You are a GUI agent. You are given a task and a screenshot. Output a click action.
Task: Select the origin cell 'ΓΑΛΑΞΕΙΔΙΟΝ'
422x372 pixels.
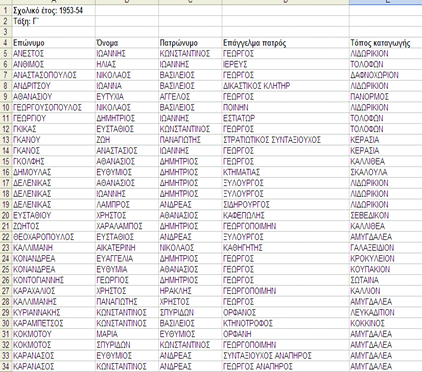(x=385, y=248)
